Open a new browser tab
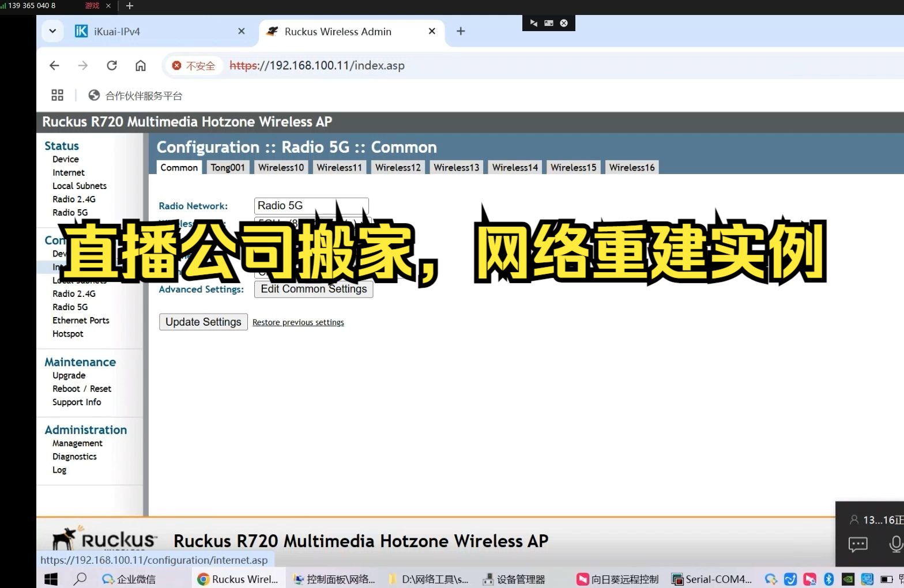Image resolution: width=904 pixels, height=588 pixels. [x=461, y=31]
